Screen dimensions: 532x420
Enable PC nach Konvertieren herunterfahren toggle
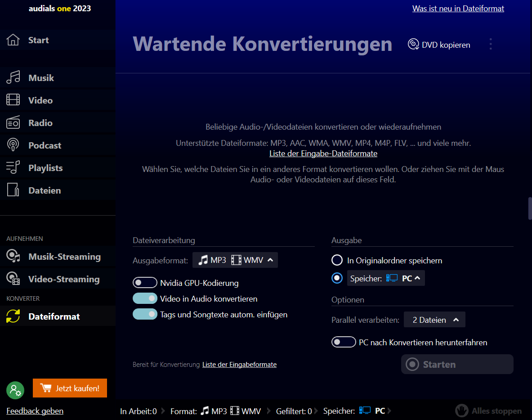[x=344, y=342]
